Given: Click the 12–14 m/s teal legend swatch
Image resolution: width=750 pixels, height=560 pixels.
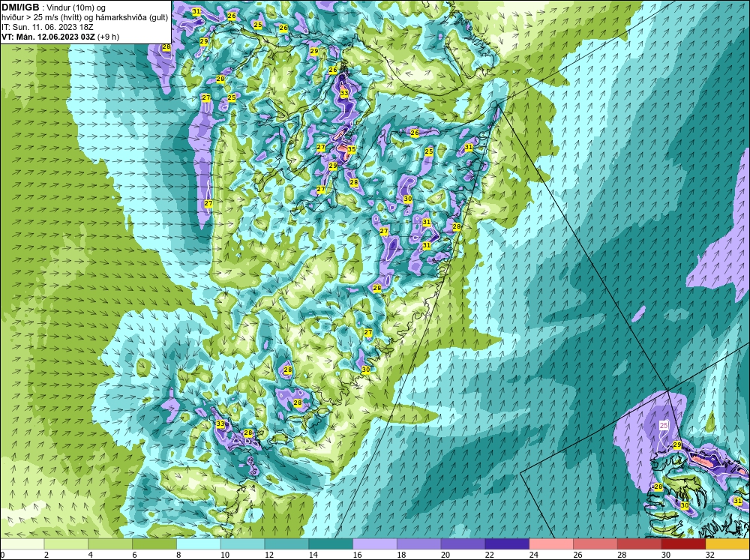Looking at the screenshot, I should [x=286, y=544].
